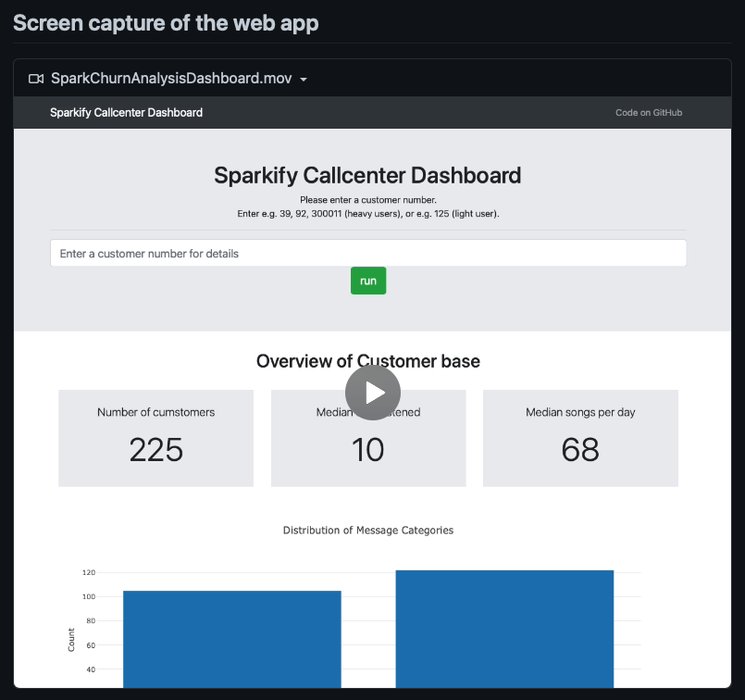Click the heavy users example hint line

(x=368, y=214)
